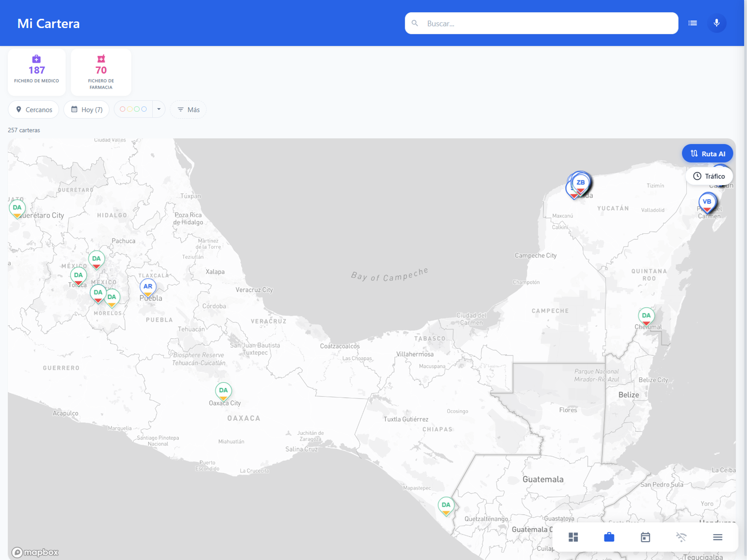Click the Villahermosa map label

point(415,354)
